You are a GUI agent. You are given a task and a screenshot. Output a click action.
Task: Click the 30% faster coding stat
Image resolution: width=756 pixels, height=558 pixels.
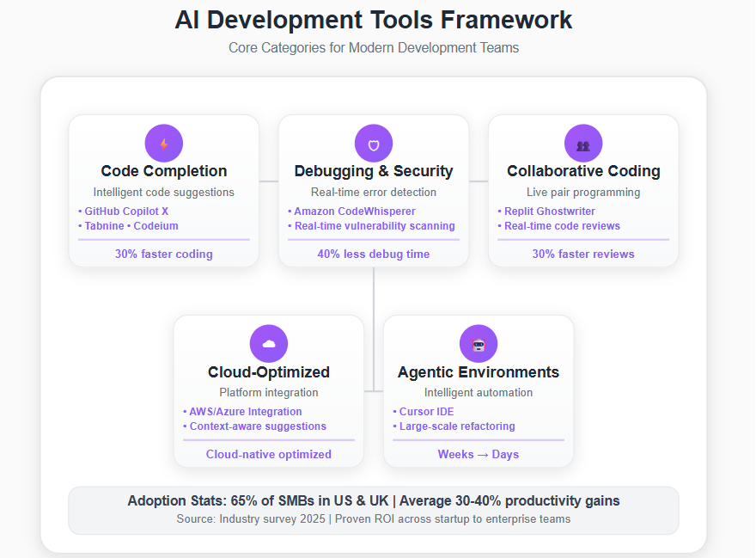click(164, 254)
